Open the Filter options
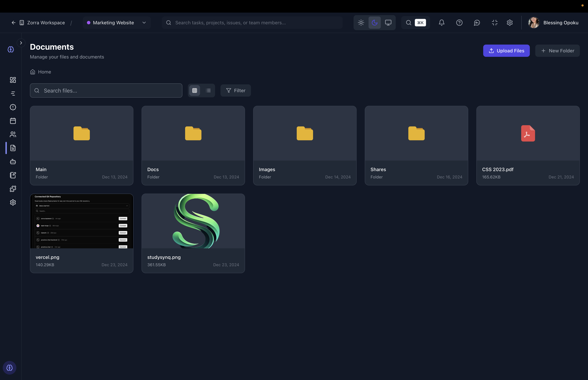The height and width of the screenshot is (380, 588). point(236,90)
